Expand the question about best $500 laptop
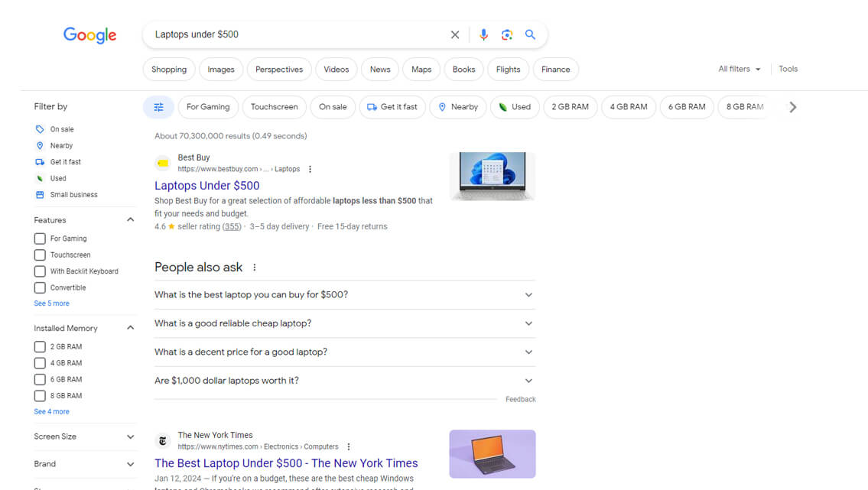 pos(528,294)
